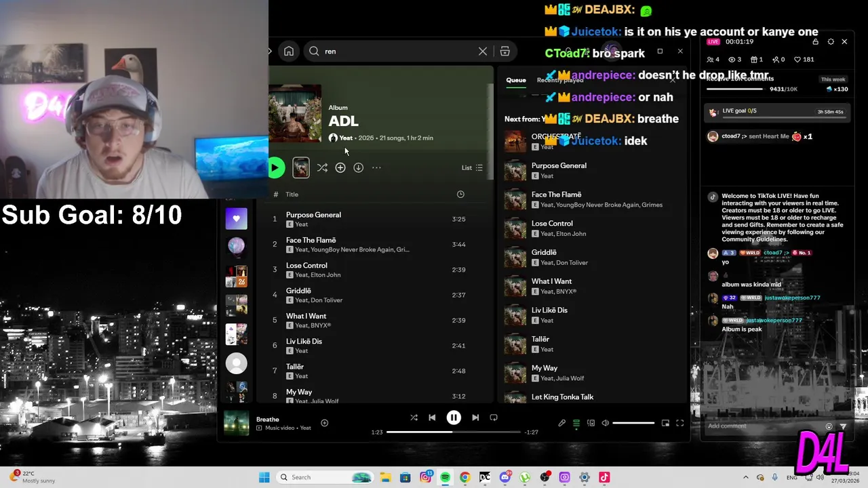Screen dimensions: 868x488
Task: Go to Spotify Home via house icon
Action: coord(289,52)
